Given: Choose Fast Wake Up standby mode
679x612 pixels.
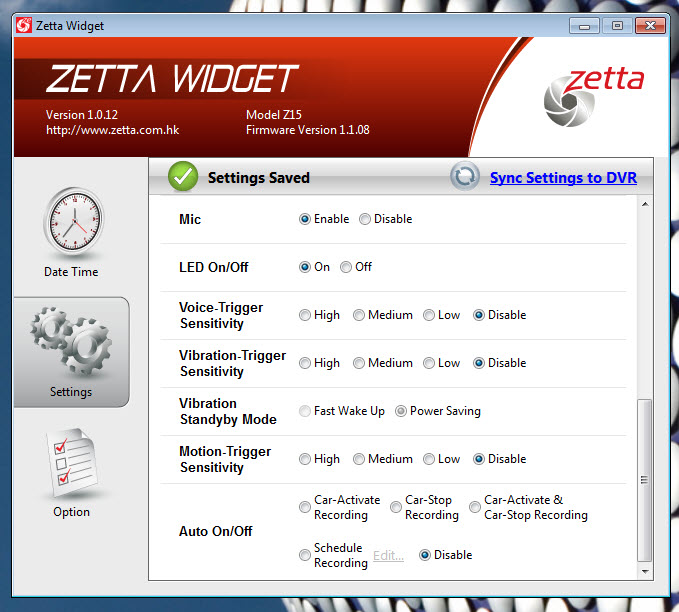Looking at the screenshot, I should [305, 411].
